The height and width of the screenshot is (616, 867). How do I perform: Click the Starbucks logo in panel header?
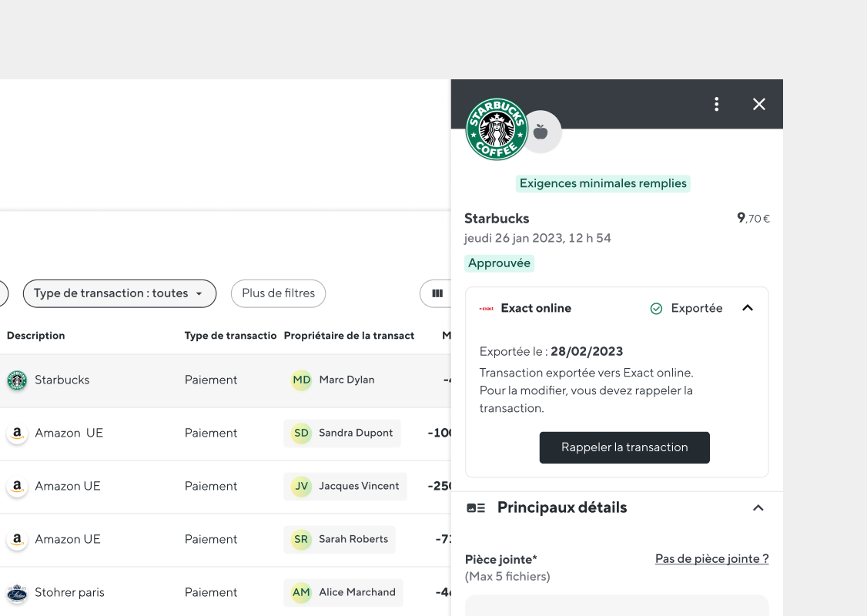click(497, 129)
